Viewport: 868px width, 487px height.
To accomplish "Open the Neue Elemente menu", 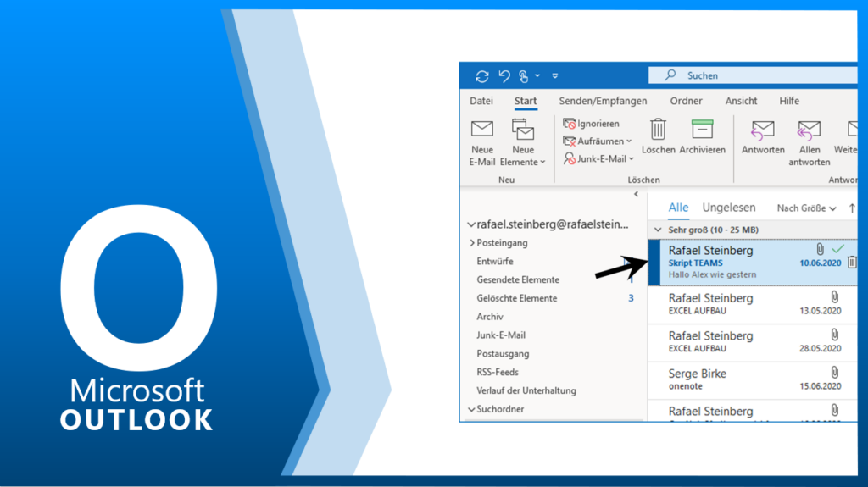I will [x=522, y=143].
